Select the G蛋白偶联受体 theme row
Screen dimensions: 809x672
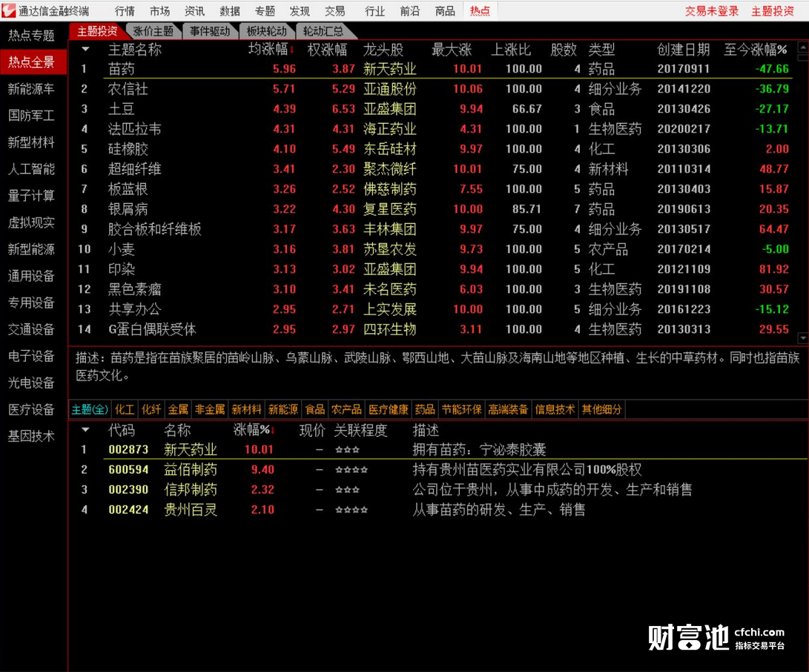(435, 329)
